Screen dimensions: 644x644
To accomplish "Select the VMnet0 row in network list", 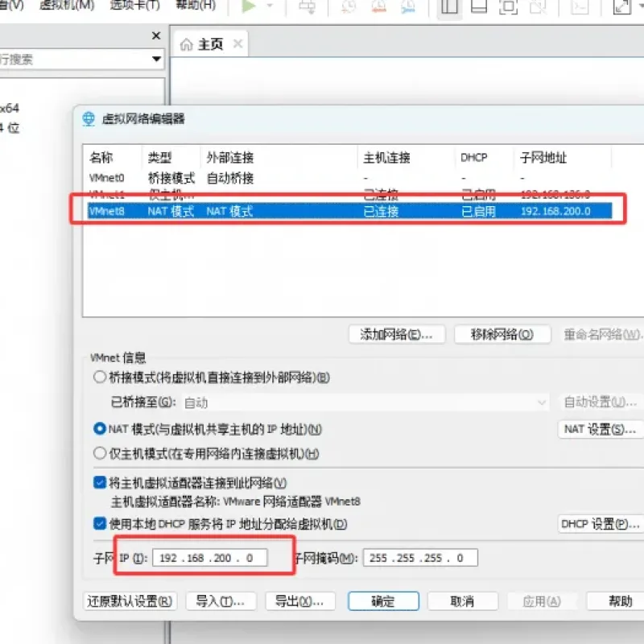I will pos(350,178).
